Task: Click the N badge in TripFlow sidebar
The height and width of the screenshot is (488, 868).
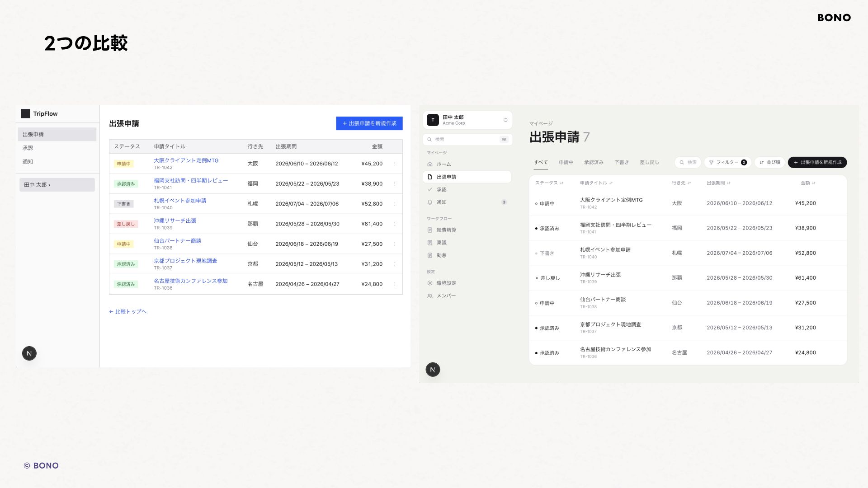Action: pos(29,353)
